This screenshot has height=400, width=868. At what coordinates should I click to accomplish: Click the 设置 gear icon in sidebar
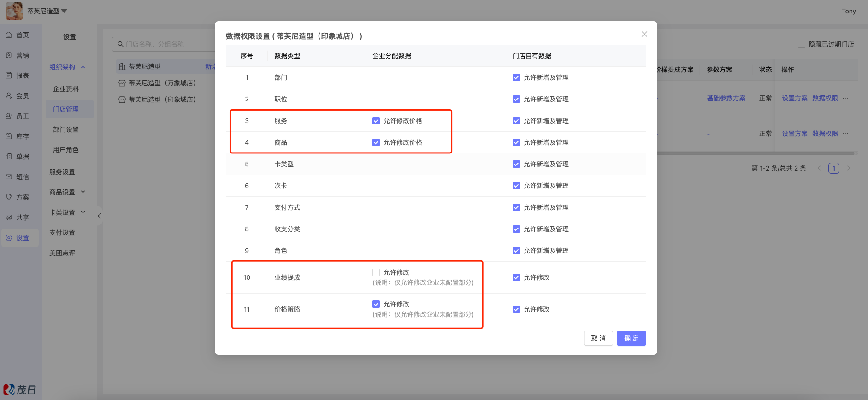(x=9, y=238)
